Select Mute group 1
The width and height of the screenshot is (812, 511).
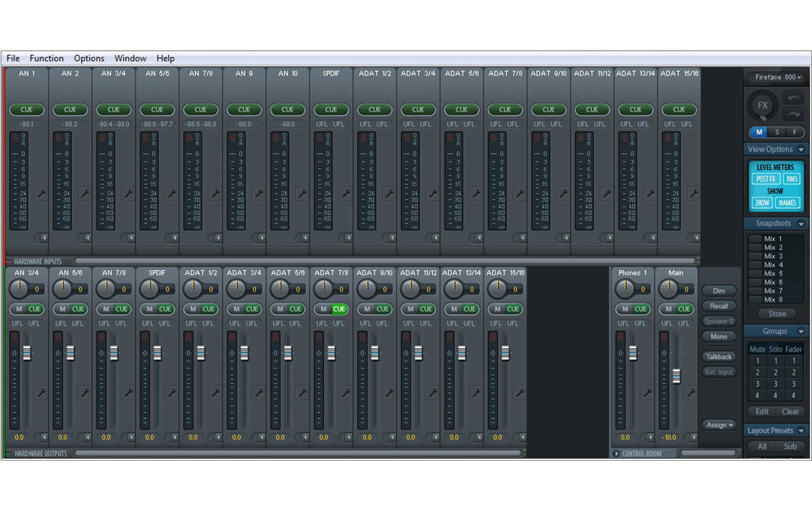point(757,361)
